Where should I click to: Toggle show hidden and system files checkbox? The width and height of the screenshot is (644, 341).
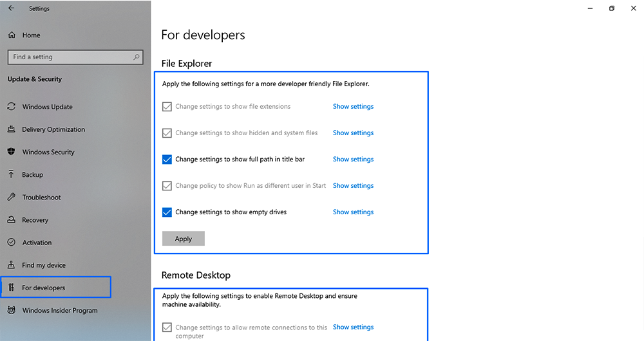pyautogui.click(x=167, y=133)
